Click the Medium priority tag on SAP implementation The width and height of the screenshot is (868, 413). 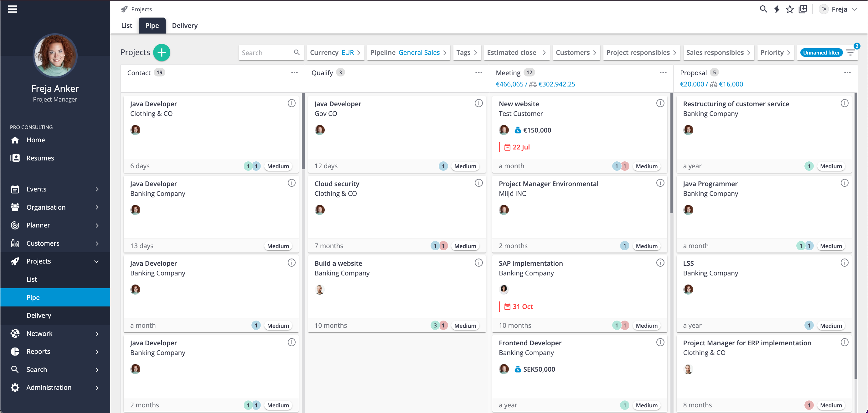(646, 325)
